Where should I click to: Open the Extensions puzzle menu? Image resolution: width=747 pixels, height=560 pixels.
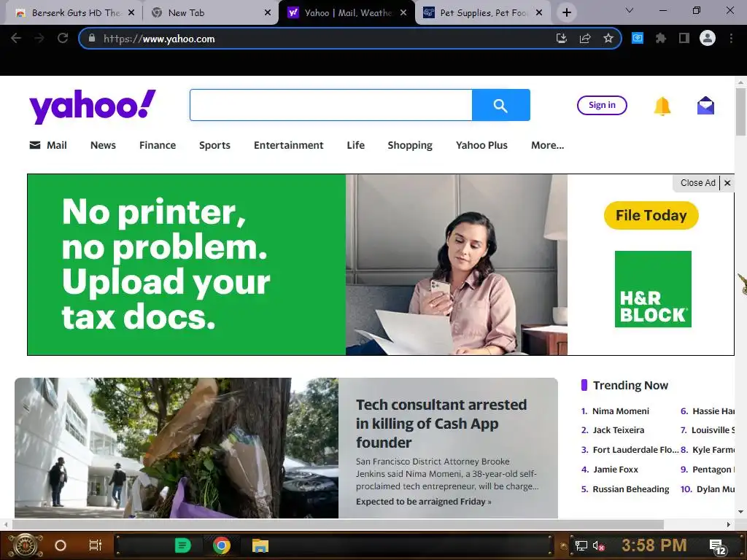(661, 38)
